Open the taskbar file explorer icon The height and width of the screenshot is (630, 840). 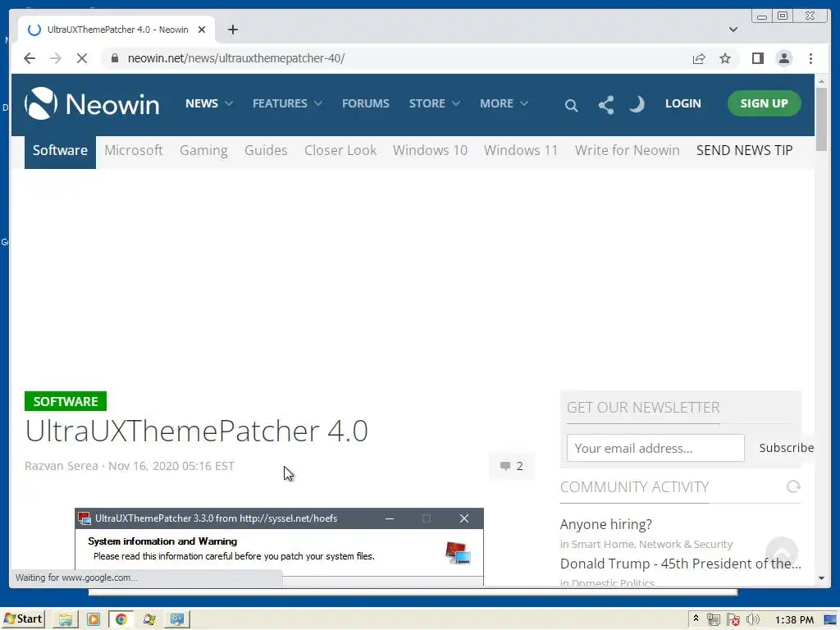(66, 620)
